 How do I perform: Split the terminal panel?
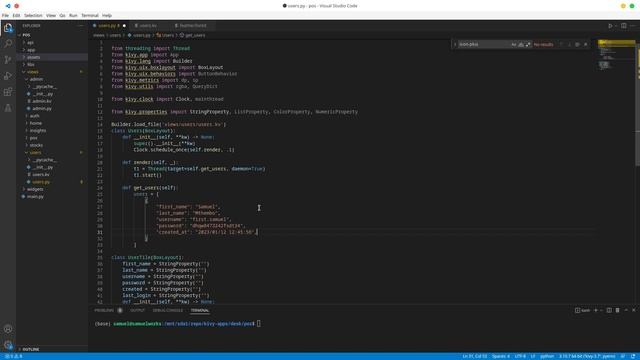[x=609, y=310]
